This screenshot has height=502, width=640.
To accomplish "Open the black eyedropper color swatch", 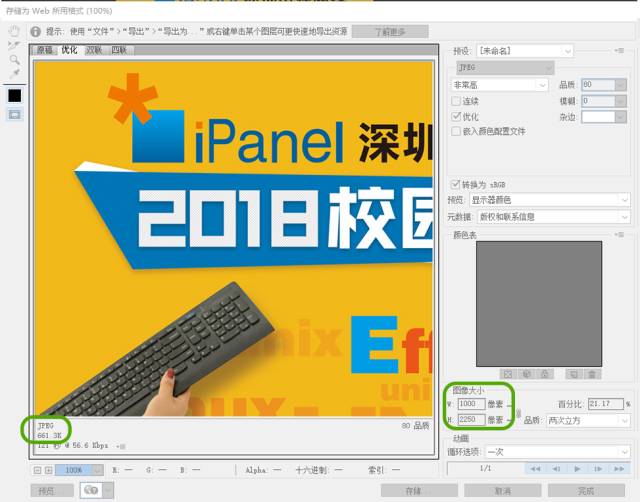I will point(15,96).
